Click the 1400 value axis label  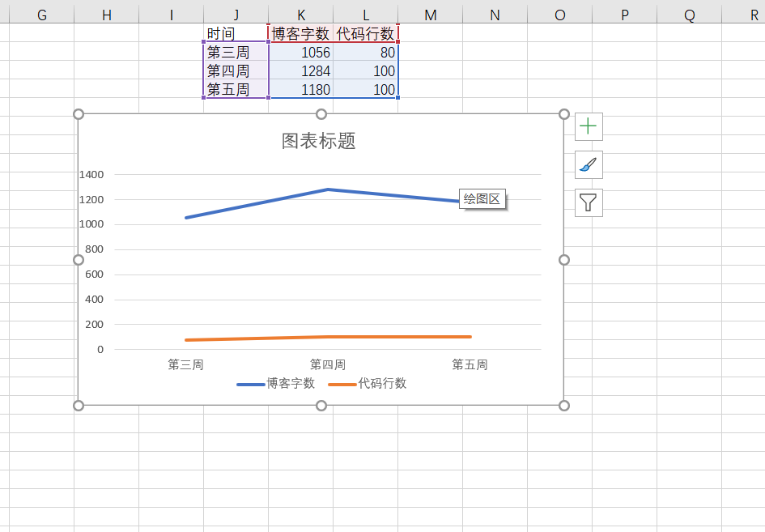[x=91, y=174]
